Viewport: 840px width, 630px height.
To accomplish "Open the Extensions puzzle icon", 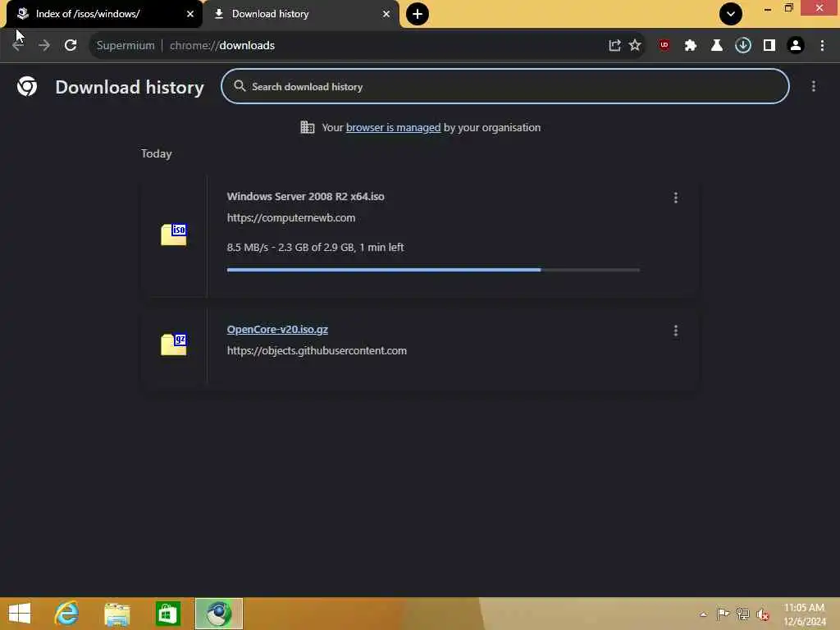I will [x=691, y=46].
